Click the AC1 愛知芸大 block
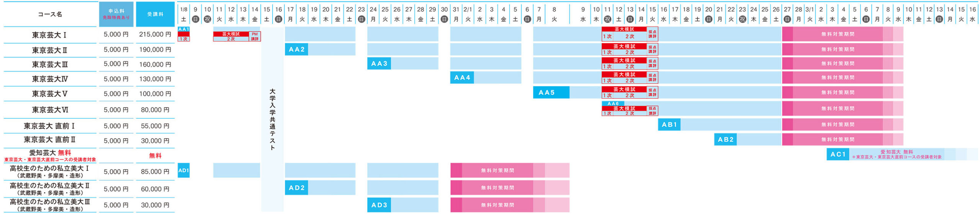980x214 pixels. 838,154
